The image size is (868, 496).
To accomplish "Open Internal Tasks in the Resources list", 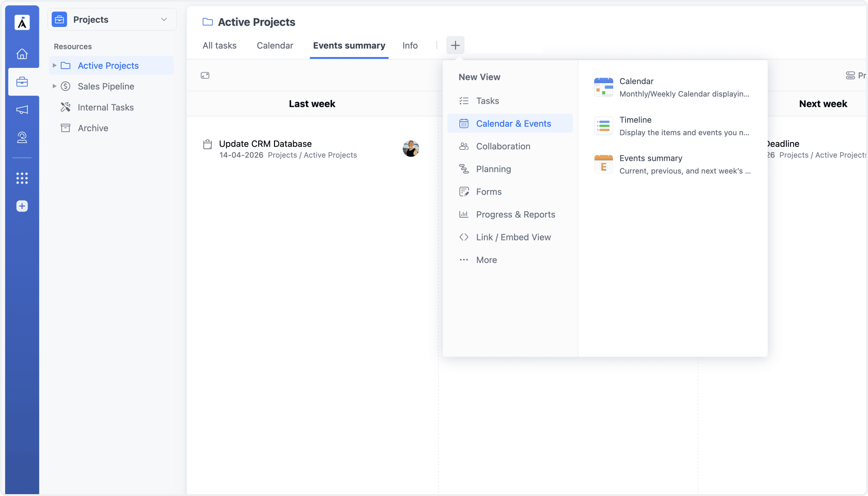I will [x=106, y=107].
